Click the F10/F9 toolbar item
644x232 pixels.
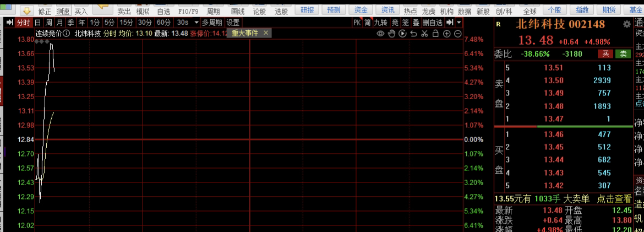pos(188,12)
